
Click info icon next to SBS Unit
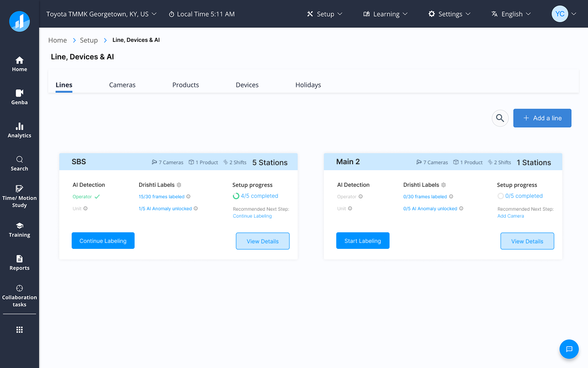coord(85,208)
